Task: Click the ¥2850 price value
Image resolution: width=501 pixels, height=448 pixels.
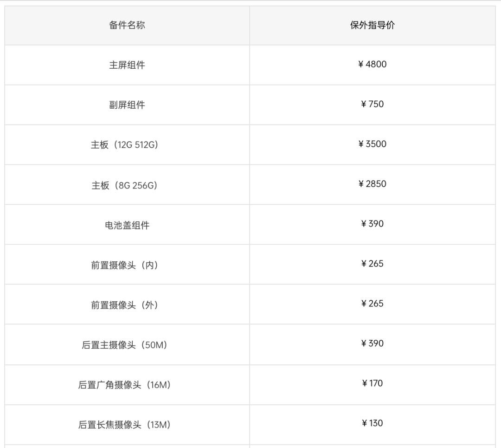Action: (x=372, y=184)
